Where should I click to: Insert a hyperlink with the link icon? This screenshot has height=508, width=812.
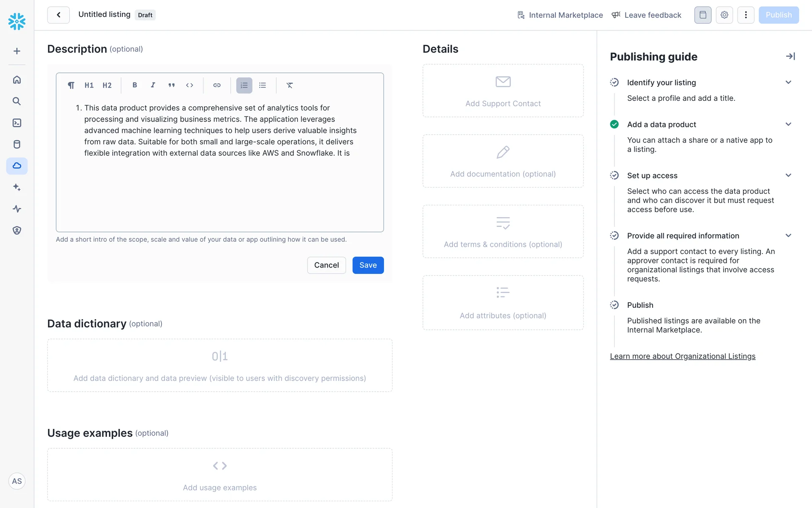[x=217, y=85]
